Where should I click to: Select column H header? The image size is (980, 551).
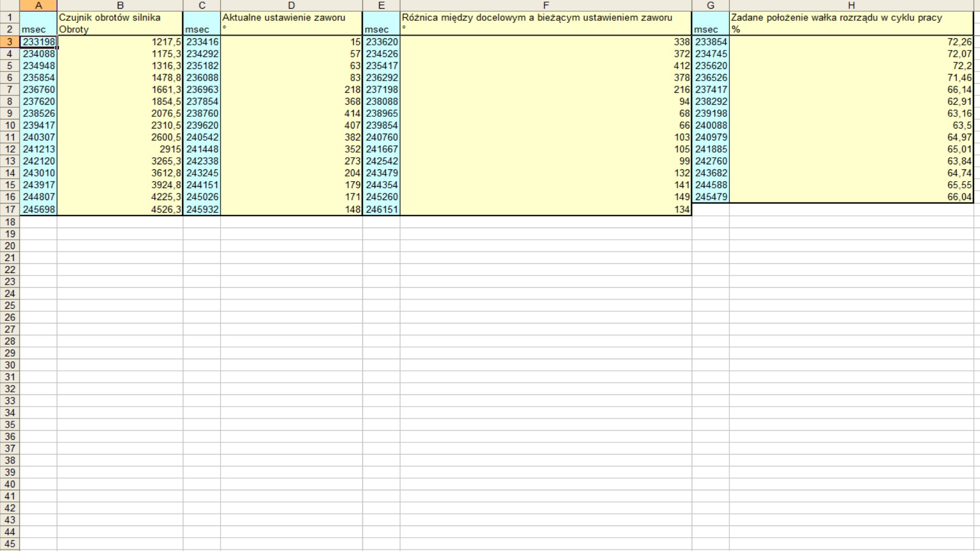tap(851, 6)
